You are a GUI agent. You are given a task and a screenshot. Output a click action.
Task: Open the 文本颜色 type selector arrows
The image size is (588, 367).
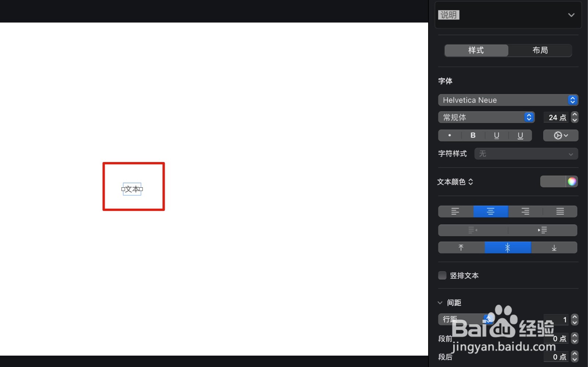[x=471, y=182]
